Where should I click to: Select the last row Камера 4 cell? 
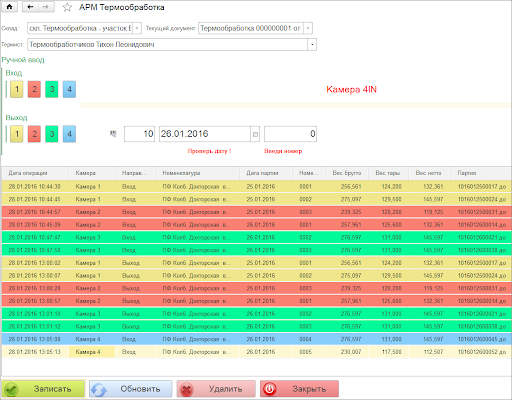coord(92,352)
